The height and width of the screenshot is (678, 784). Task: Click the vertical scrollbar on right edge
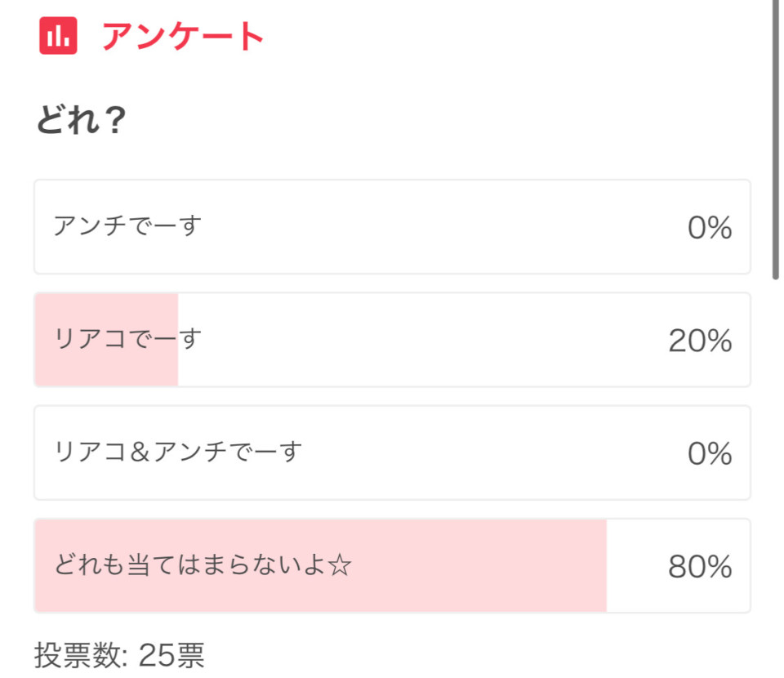pos(776,140)
